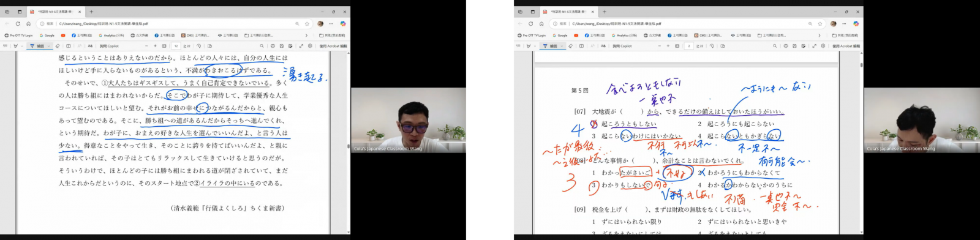Screen dimensions: 980x240
Task: Open Google bookmark in the page 12 window
Action: tap(47, 36)
